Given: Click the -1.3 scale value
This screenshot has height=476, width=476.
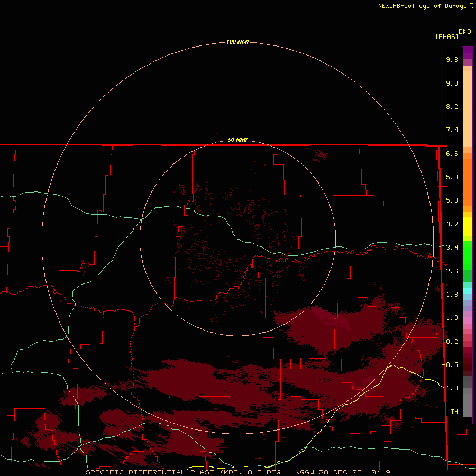Looking at the screenshot, I should pos(451,388).
